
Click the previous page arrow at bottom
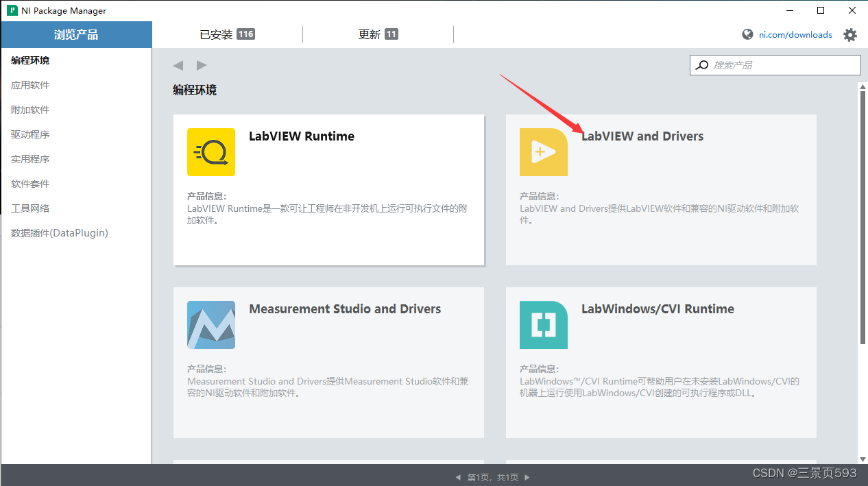pos(457,477)
